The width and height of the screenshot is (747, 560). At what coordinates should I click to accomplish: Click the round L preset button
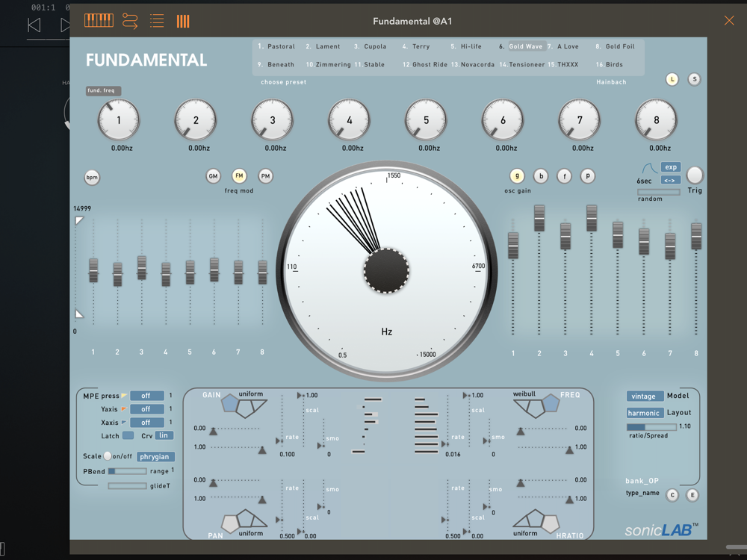(672, 79)
